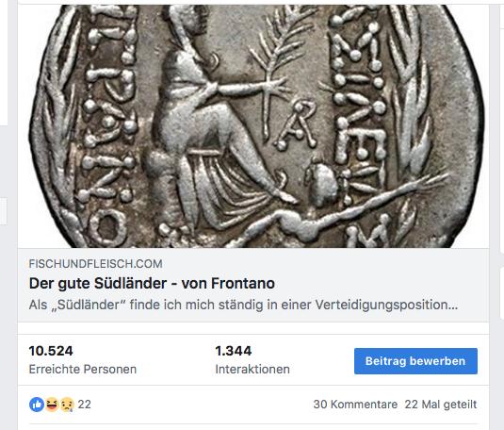The width and height of the screenshot is (504, 430).
Task: Click the Haha laughing reaction icon
Action: pos(52,405)
